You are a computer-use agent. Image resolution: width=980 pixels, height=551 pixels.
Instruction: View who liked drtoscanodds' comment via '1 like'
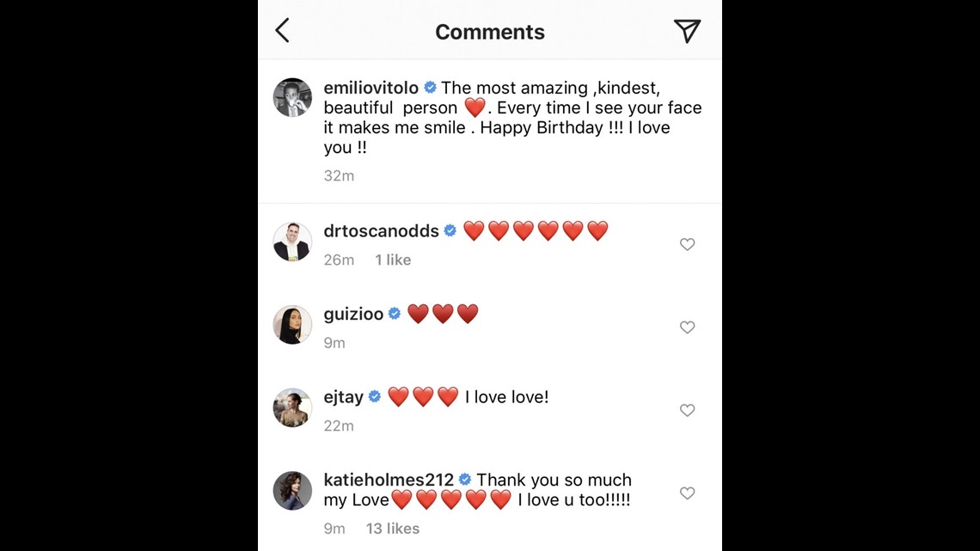393,260
